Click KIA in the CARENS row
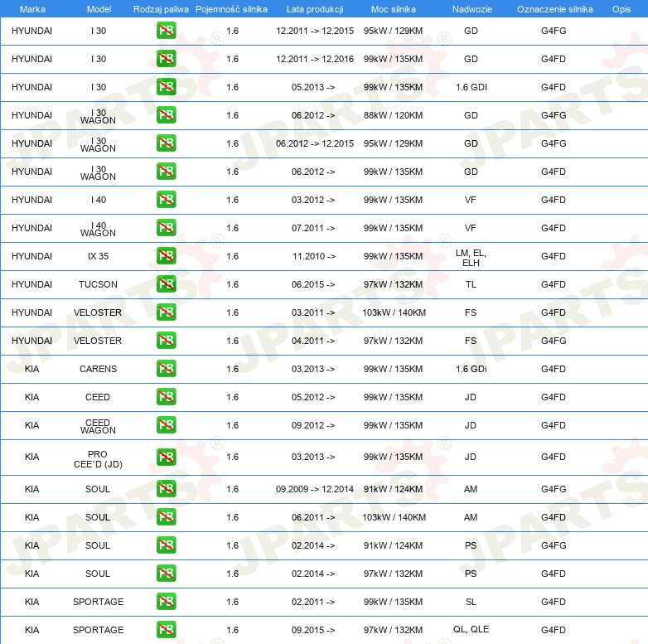Viewport: 648px width, 644px height. [31, 369]
